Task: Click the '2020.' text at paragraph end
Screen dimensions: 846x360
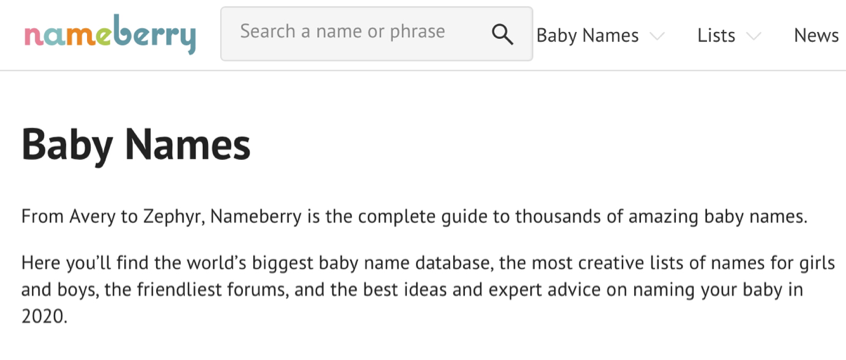Action: (45, 317)
